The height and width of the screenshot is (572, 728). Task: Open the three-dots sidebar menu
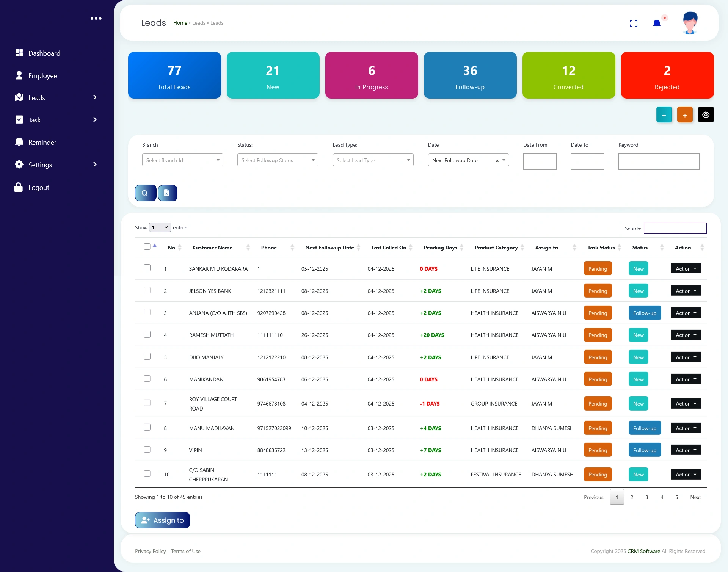tap(96, 18)
